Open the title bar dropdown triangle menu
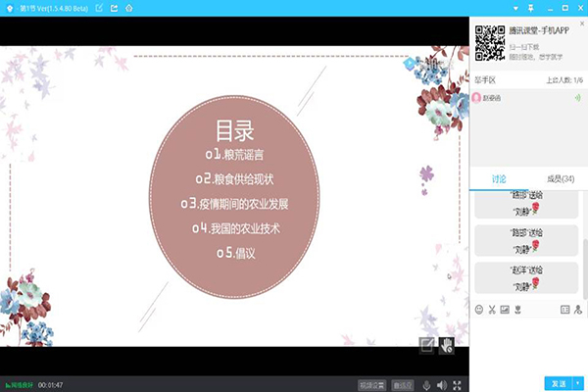This screenshot has width=588, height=392. (x=515, y=8)
